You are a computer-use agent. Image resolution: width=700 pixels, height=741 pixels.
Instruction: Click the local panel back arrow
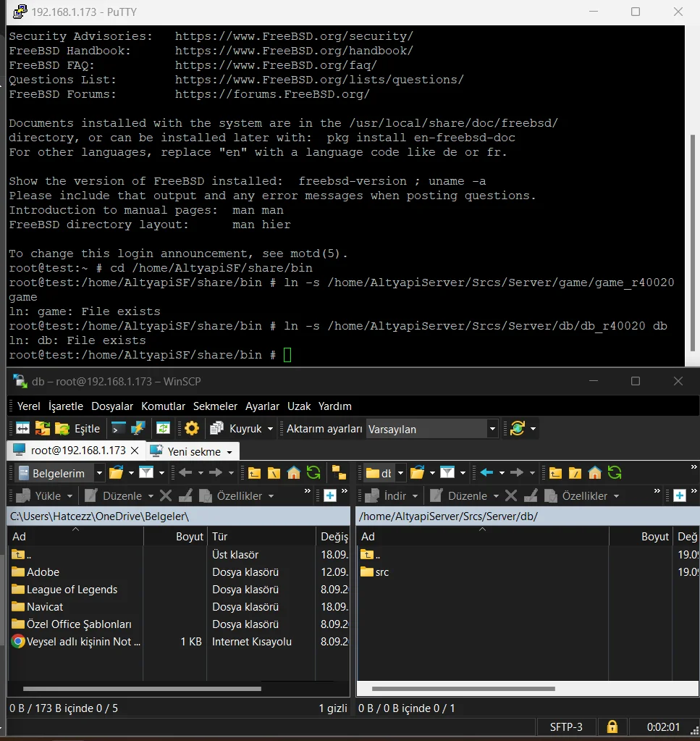click(x=185, y=472)
